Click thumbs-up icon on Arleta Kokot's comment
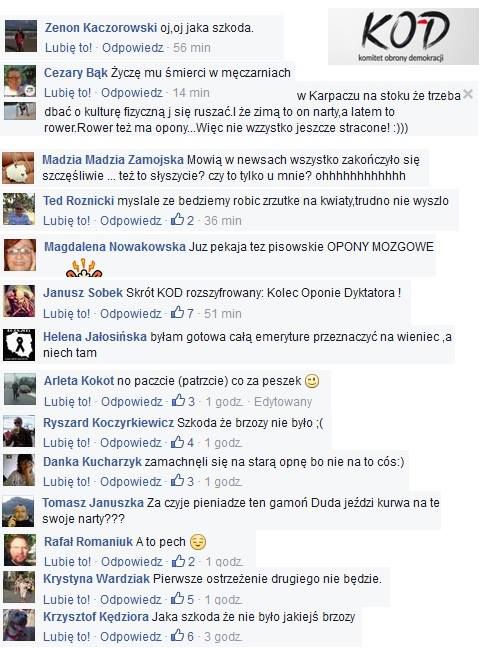Screen dimensions: 493x649 click(178, 401)
